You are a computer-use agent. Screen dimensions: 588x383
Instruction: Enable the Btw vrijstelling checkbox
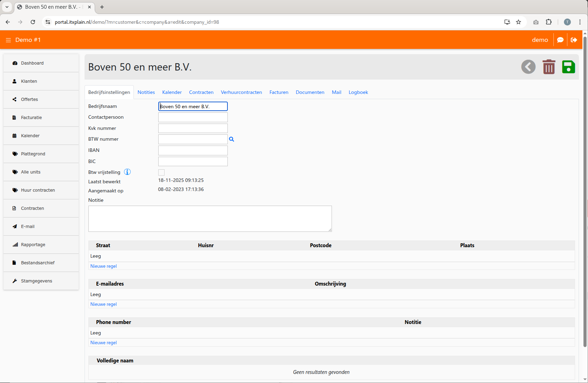[x=161, y=172]
